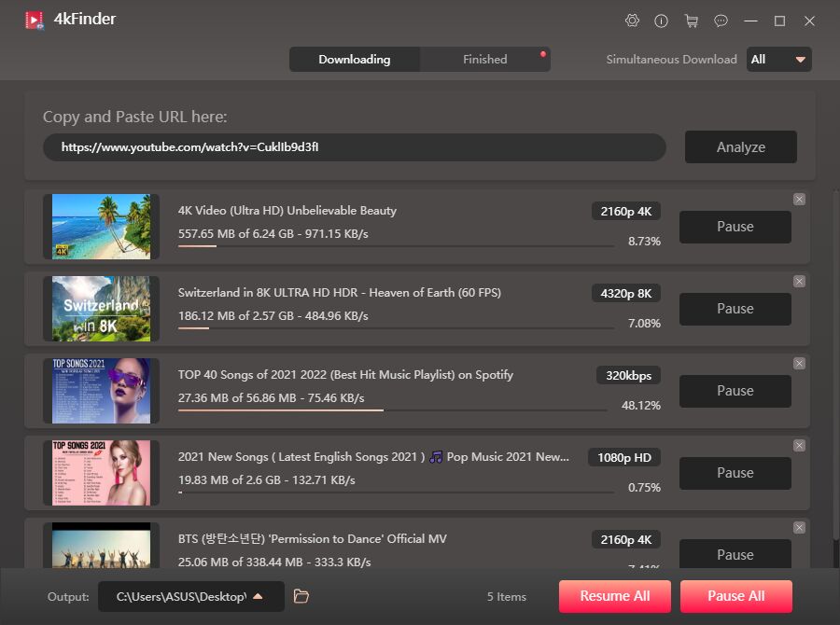Expand the output path dropdown arrow

point(259,596)
